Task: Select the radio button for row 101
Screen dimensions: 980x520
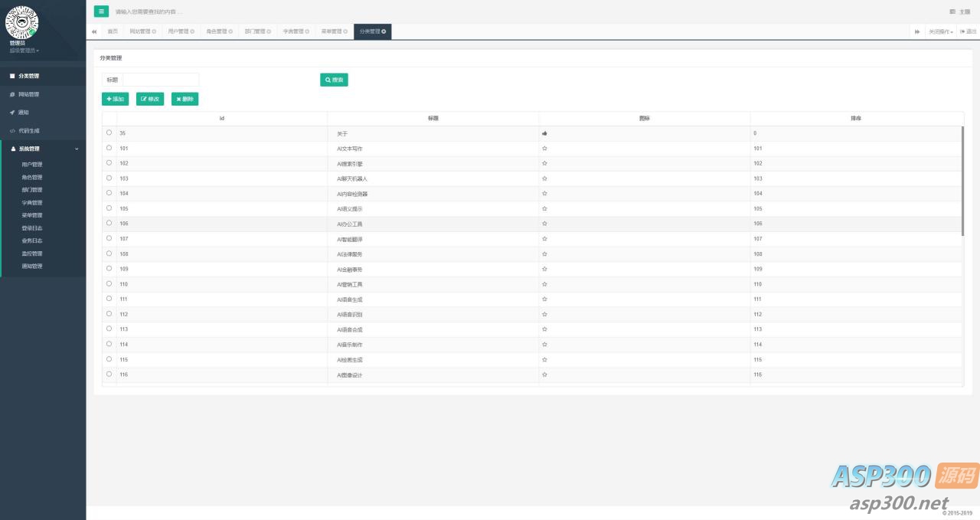Action: click(x=109, y=148)
